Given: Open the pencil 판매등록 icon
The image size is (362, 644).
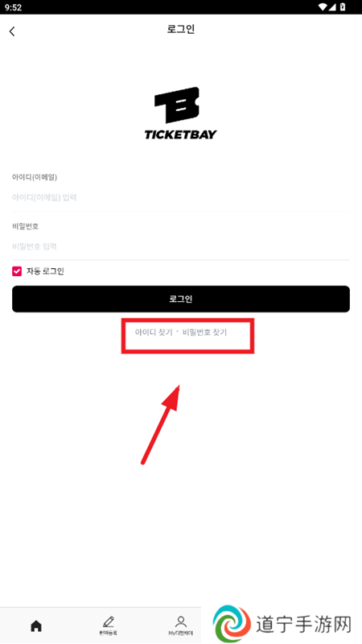Looking at the screenshot, I should pyautogui.click(x=109, y=621).
